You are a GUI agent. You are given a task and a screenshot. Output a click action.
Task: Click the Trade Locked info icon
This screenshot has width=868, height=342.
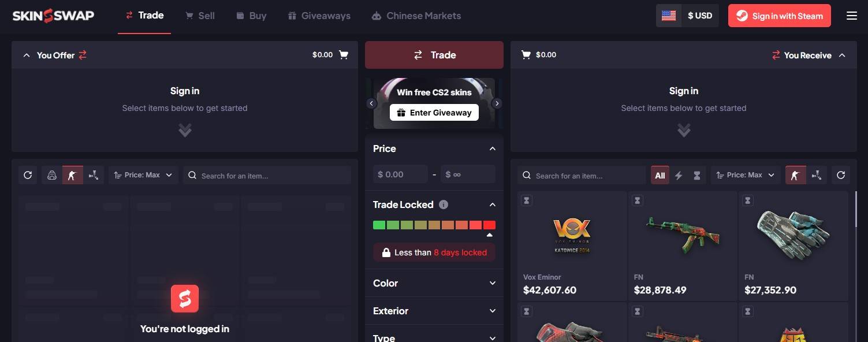point(444,205)
